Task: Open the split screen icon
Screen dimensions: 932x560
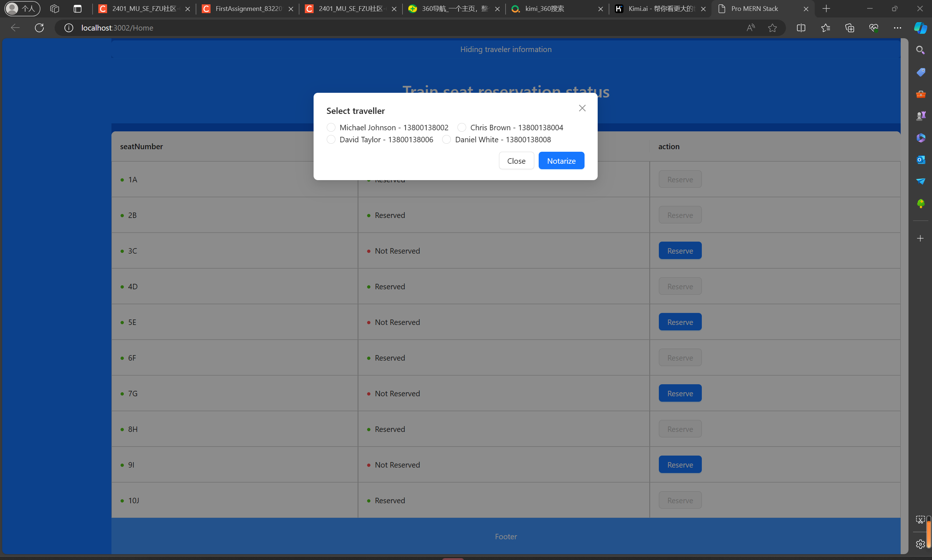Action: (801, 28)
